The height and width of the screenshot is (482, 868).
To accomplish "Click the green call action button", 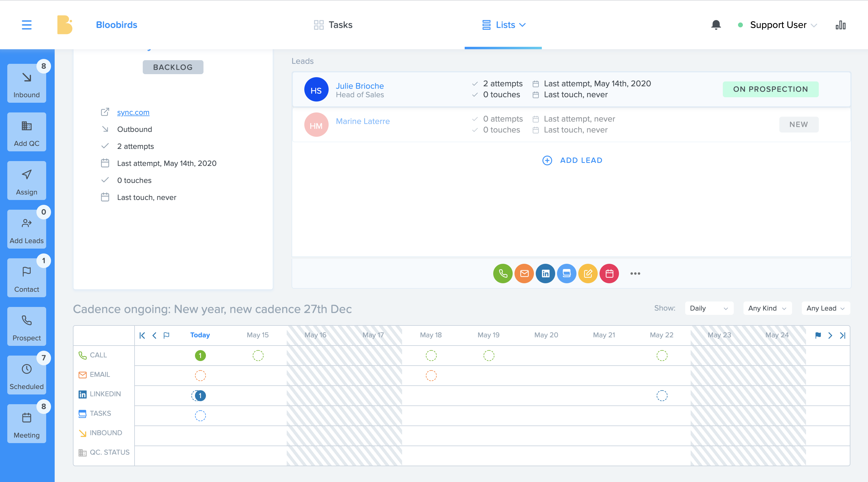I will [503, 273].
